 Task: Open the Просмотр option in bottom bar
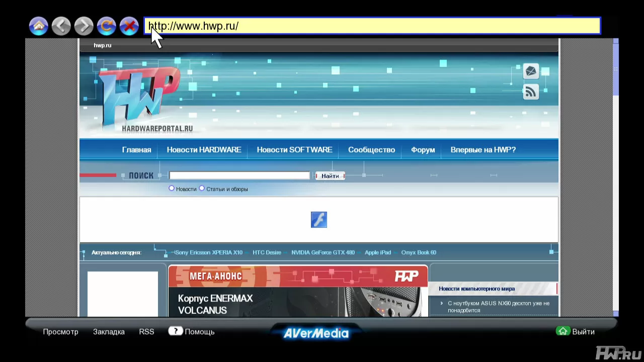(60, 332)
